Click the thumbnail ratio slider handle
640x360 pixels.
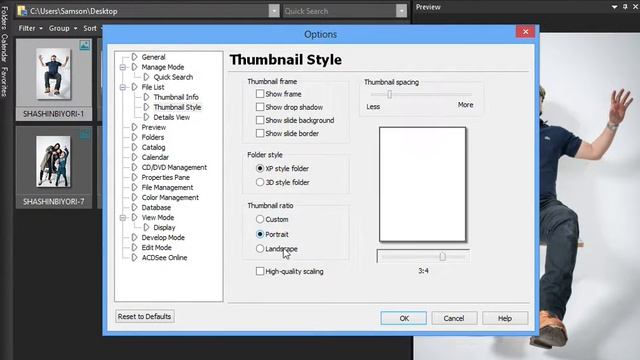click(x=442, y=256)
